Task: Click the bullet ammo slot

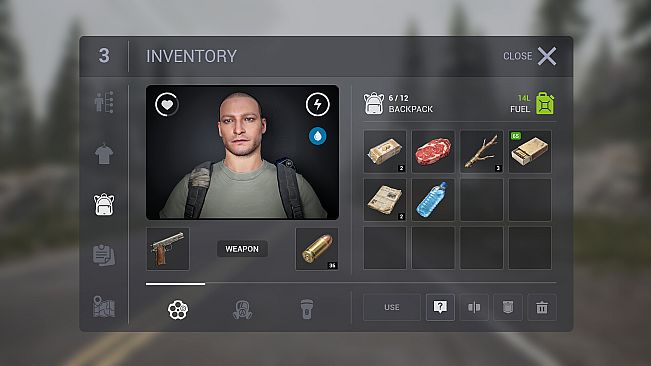Action: coord(317,249)
